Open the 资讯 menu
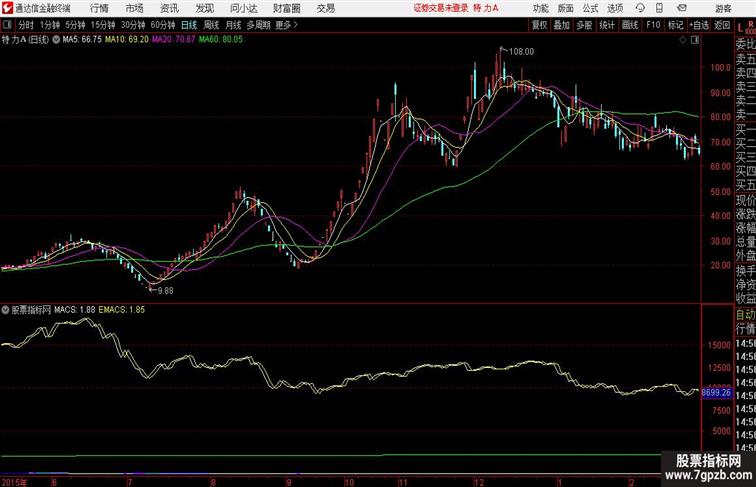 [169, 8]
